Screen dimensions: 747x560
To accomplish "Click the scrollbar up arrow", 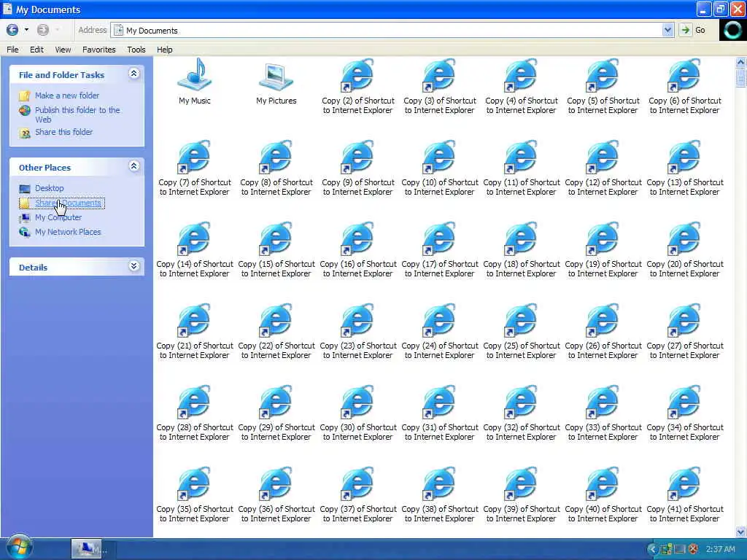I will tap(741, 63).
